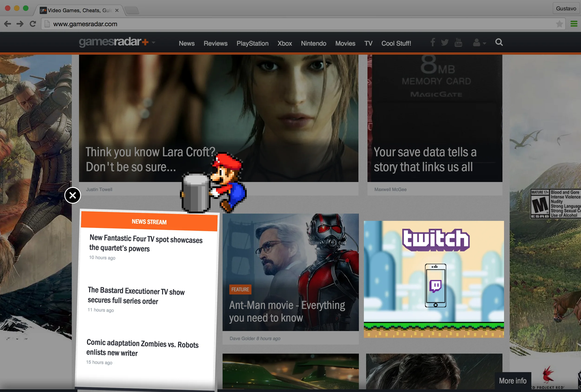581x392 pixels.
Task: Click author name Maxwell McGee
Action: [x=390, y=189]
